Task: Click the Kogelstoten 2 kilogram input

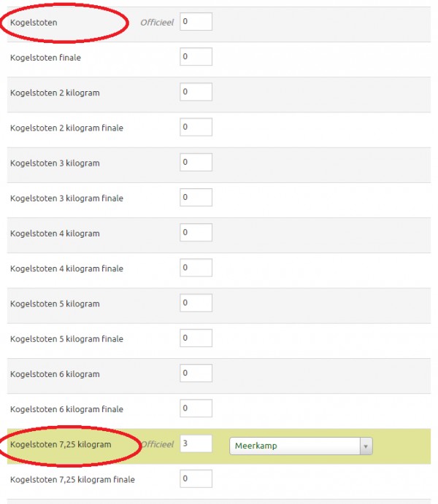Action: [x=196, y=92]
